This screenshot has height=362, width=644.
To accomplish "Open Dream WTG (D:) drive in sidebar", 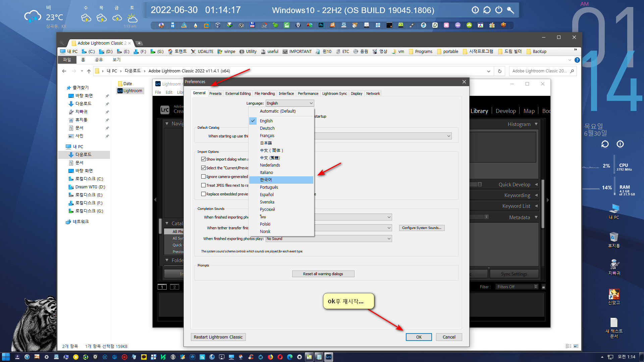I will [87, 187].
